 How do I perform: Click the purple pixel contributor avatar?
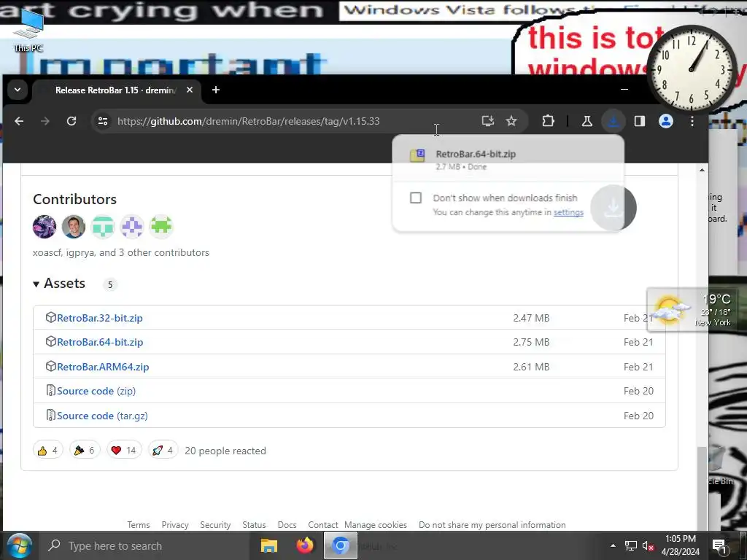point(132,226)
